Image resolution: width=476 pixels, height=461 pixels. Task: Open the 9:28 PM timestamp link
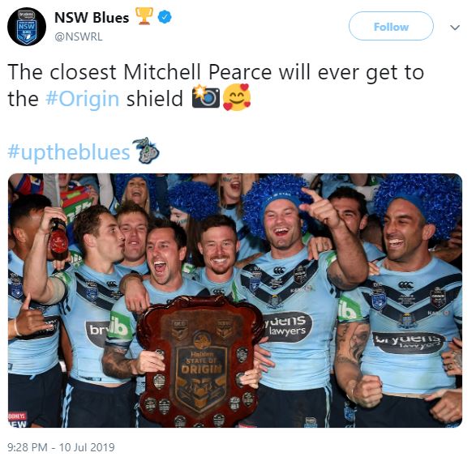click(x=61, y=447)
